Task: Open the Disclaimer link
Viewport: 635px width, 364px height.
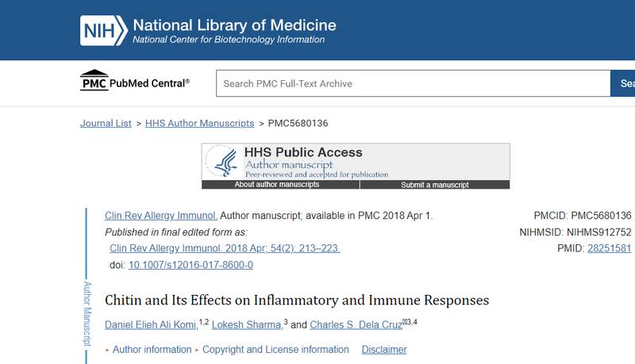Action: pyautogui.click(x=383, y=350)
